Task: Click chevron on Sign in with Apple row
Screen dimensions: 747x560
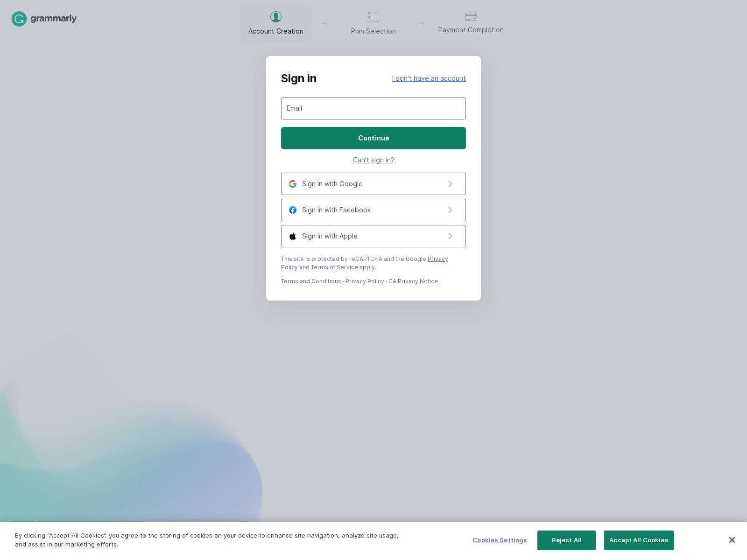Action: [450, 236]
